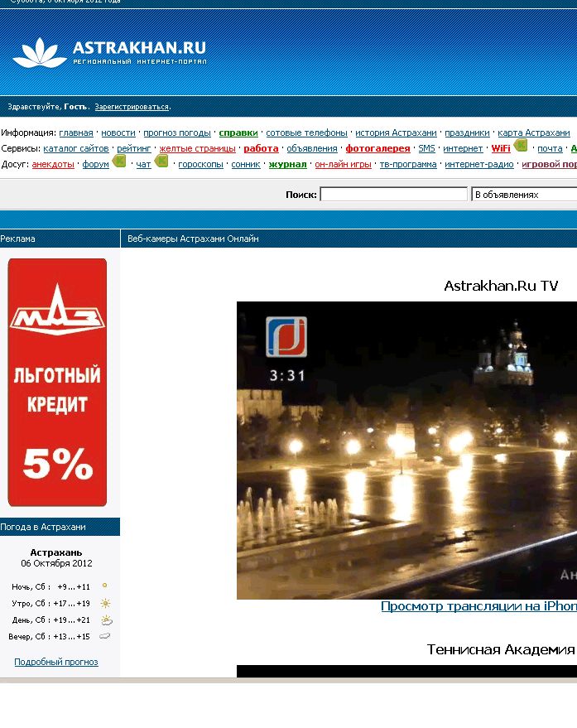577x728 pixels.
Task: Open the WiFi link
Action: [x=501, y=148]
